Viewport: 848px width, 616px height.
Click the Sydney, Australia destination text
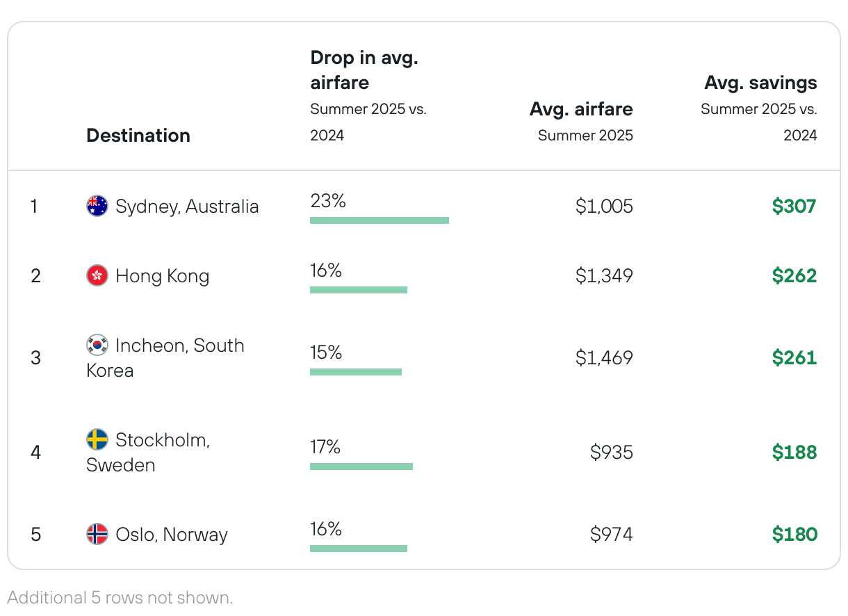point(187,206)
